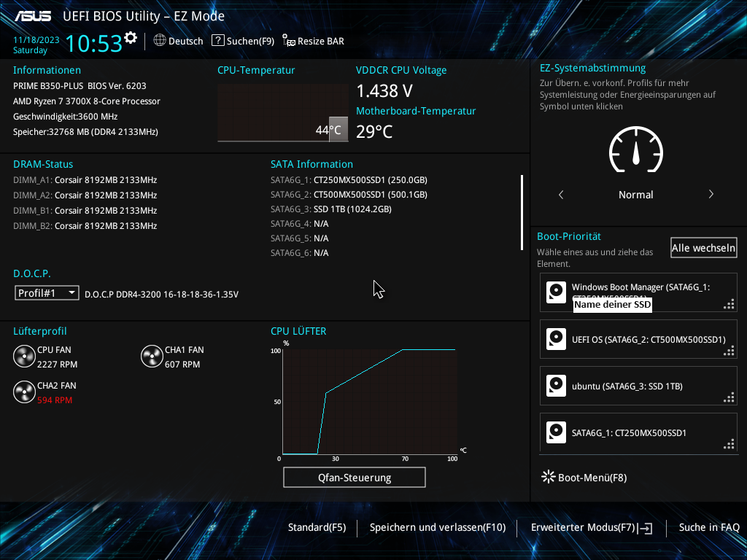Click the SATA Information scrollbar

coord(522,212)
